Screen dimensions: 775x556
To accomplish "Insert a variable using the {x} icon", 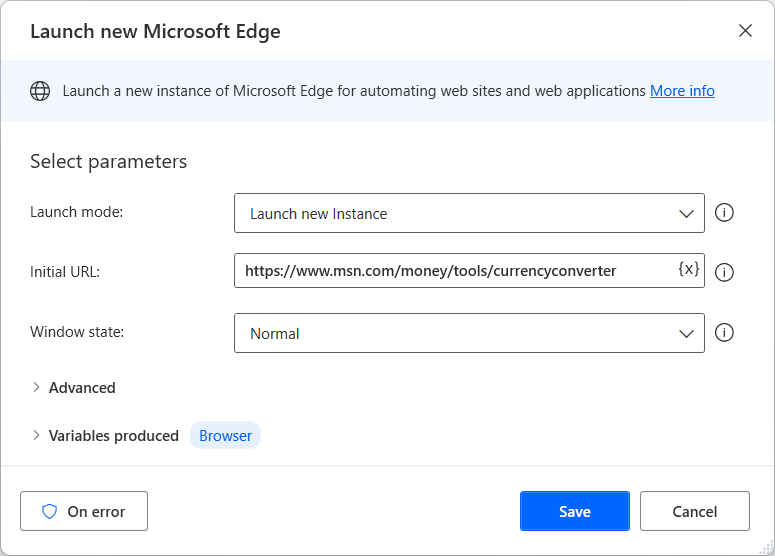I will click(689, 269).
